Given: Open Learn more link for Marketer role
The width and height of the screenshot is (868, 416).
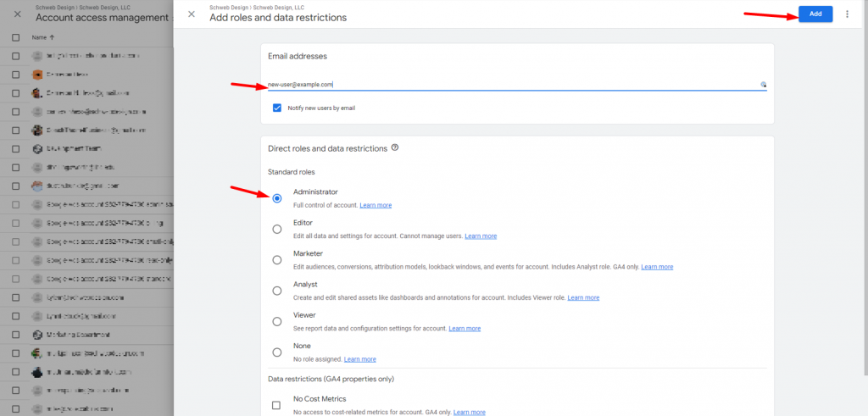Looking at the screenshot, I should pyautogui.click(x=657, y=267).
